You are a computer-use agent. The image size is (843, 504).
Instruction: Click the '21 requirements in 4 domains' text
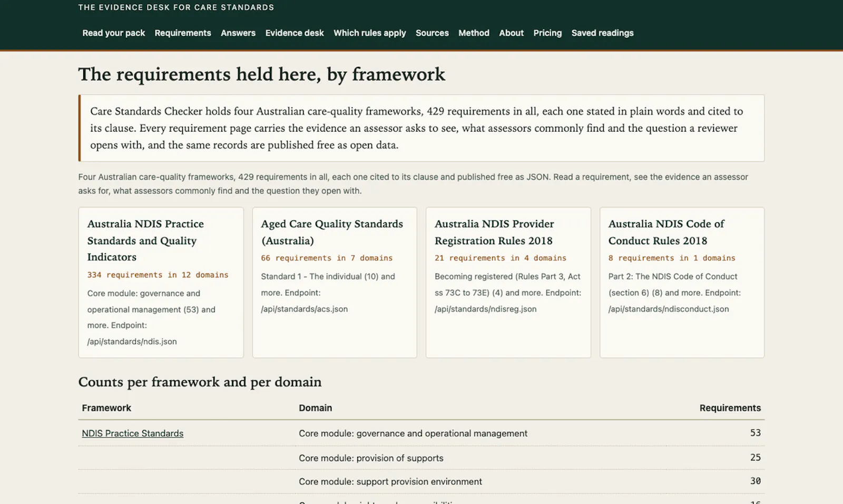[x=501, y=258]
